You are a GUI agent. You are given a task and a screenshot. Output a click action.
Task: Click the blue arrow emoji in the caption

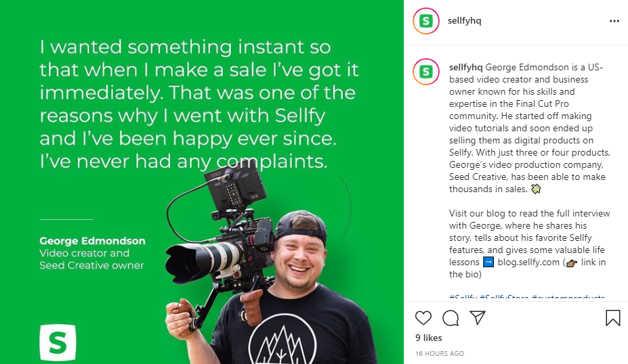click(488, 262)
